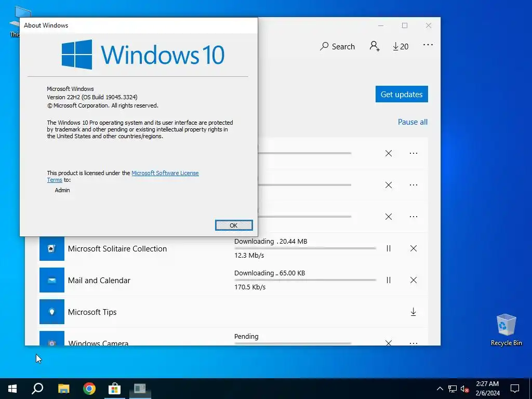Screen dimensions: 532x399
Task: Click the Mail and Calendar download progress bar
Action: [305, 280]
